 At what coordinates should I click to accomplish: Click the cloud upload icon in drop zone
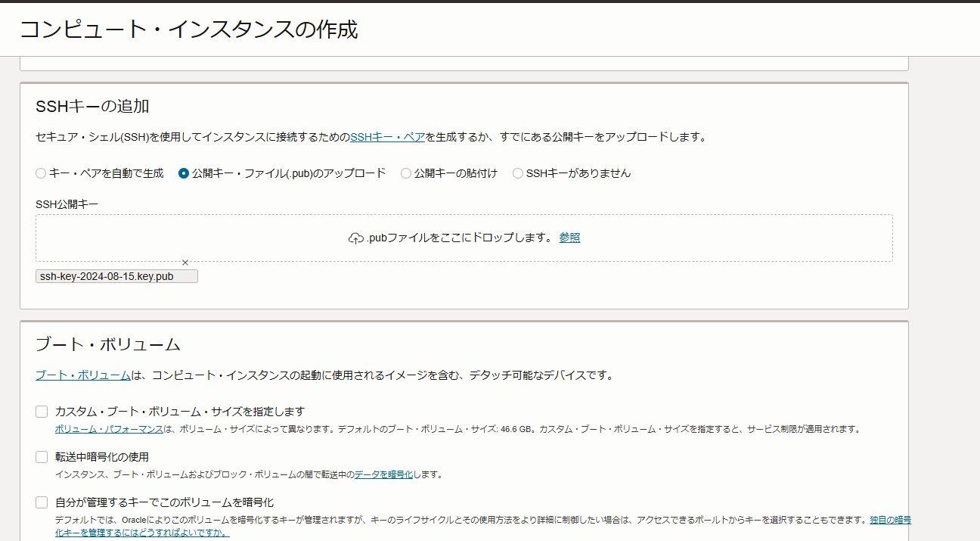355,237
